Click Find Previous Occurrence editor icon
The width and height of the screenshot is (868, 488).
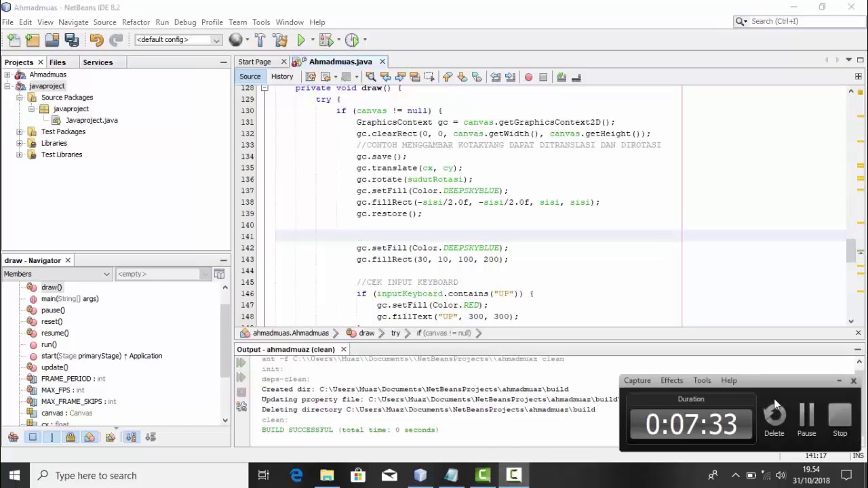385,77
